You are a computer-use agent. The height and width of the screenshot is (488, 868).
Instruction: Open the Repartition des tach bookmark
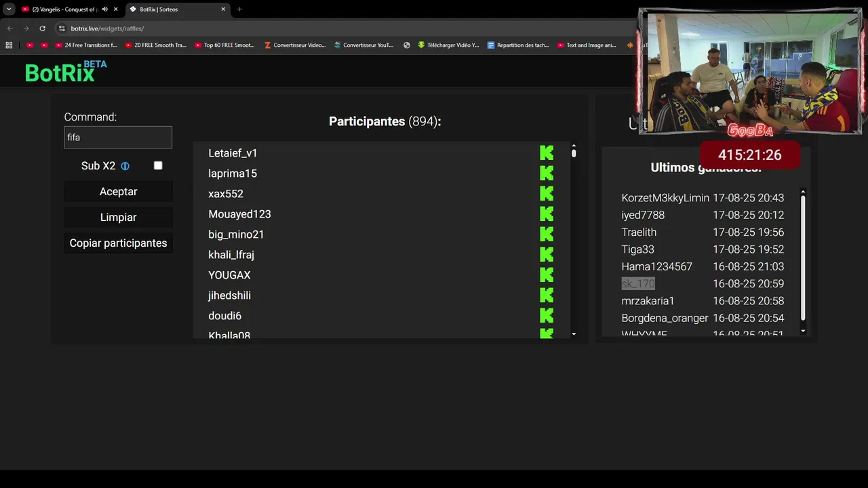click(519, 45)
